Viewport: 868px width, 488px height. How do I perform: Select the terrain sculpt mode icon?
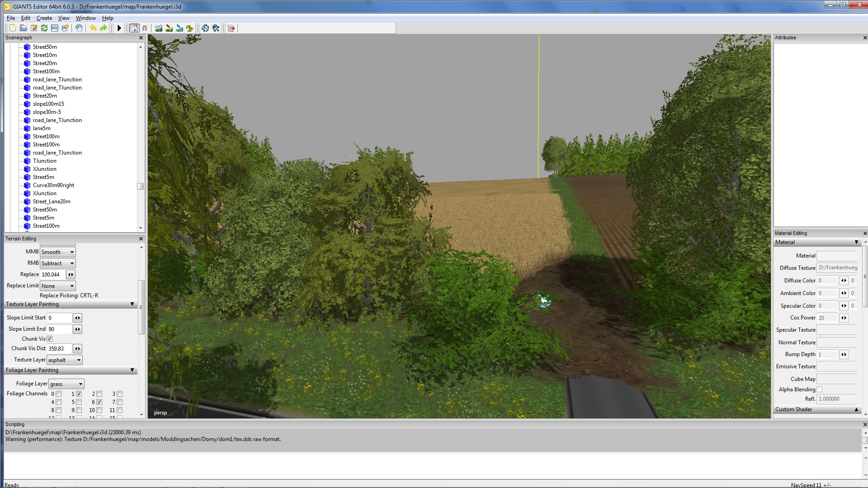click(x=158, y=28)
